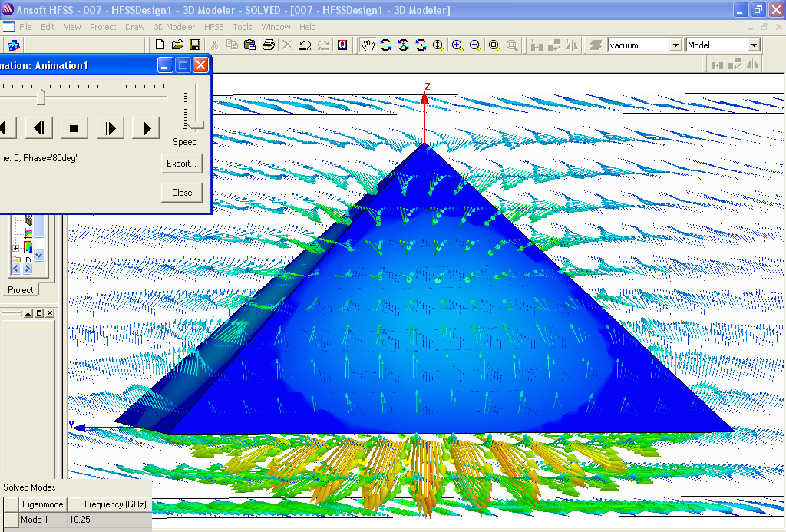Open the 3D Modeler menu

click(x=174, y=27)
